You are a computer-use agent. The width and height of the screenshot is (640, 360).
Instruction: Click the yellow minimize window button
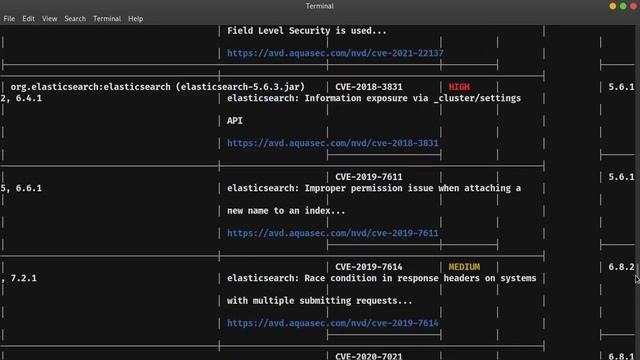tap(612, 6)
